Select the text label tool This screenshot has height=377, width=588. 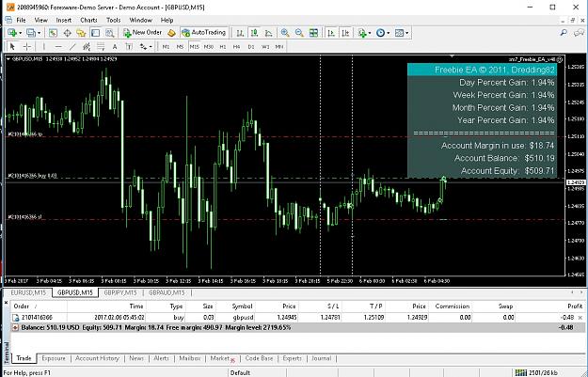click(129, 46)
